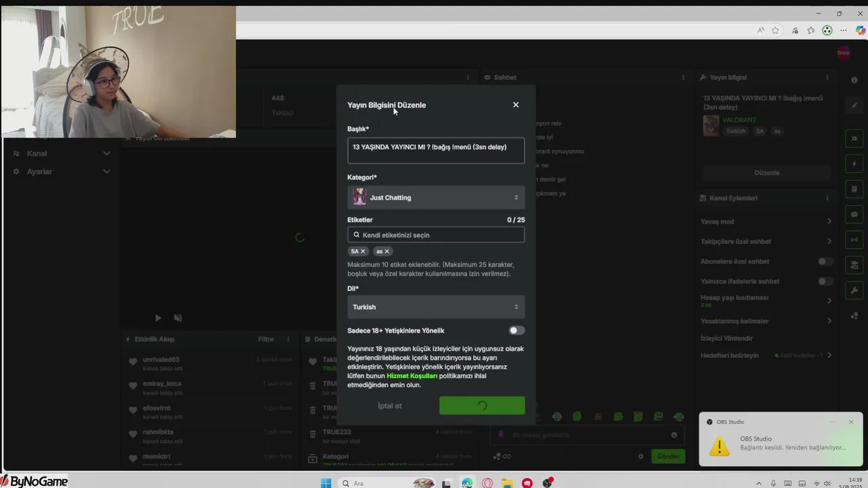Click the broadcast signal icon in right toolbar
This screenshot has width=868, height=488.
[854, 239]
